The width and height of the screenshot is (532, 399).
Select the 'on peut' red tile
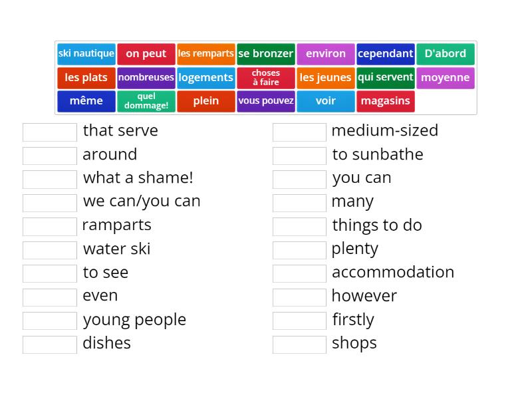click(x=146, y=54)
